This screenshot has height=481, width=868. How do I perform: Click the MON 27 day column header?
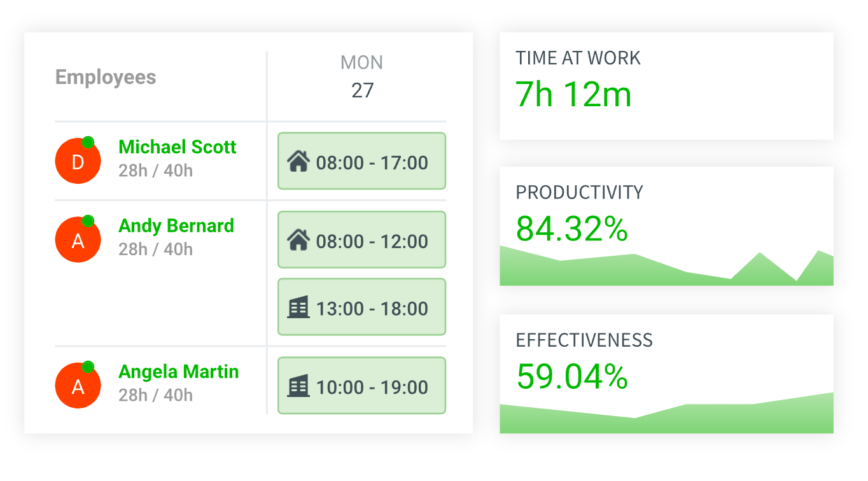[361, 76]
